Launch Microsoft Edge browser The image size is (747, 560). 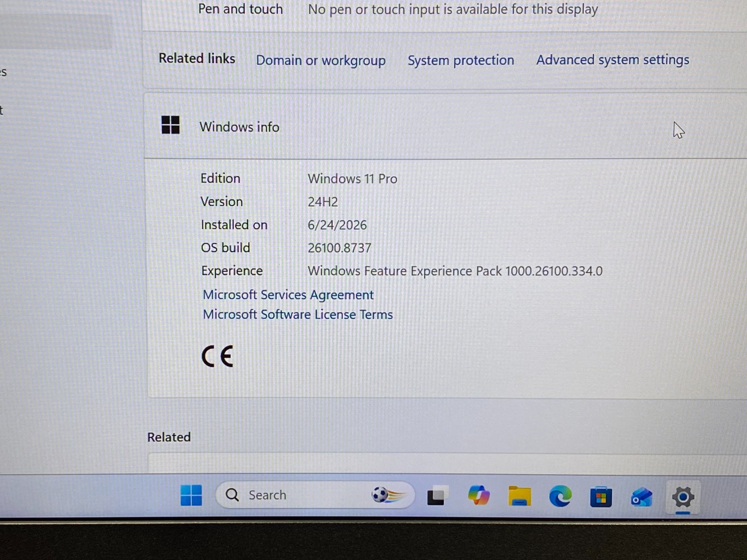point(560,496)
